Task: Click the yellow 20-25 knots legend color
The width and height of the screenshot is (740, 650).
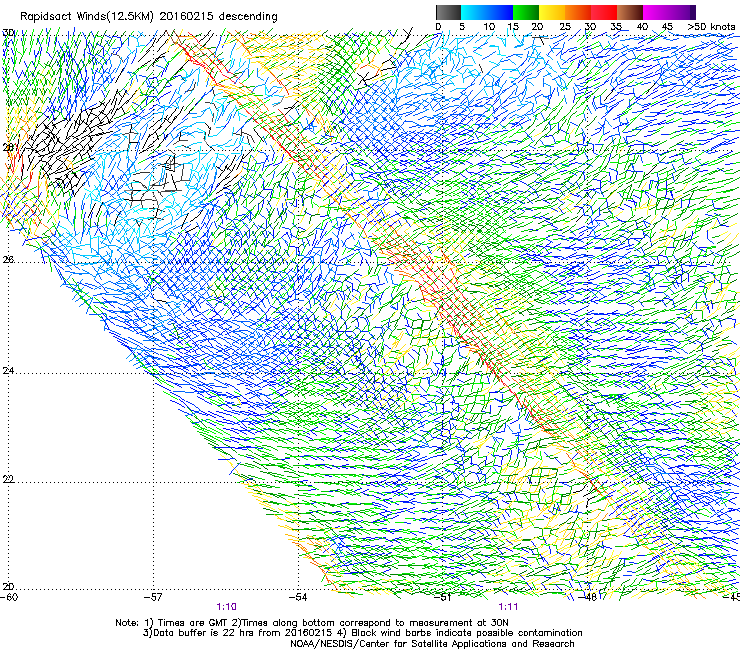Action: pos(552,12)
